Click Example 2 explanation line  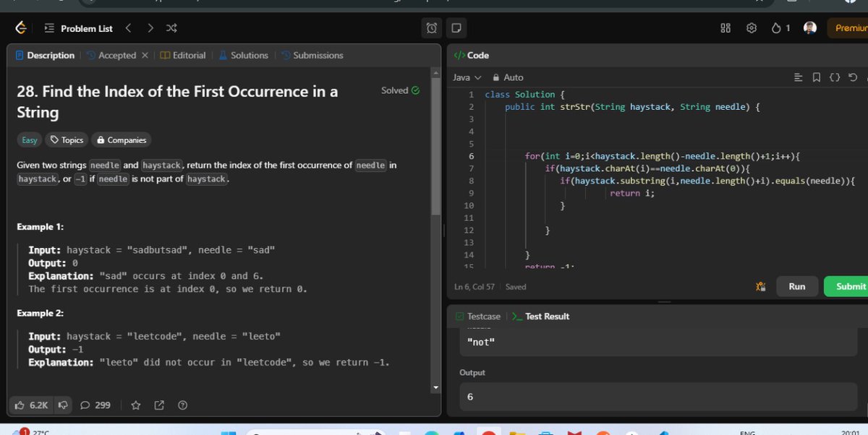[x=208, y=363]
